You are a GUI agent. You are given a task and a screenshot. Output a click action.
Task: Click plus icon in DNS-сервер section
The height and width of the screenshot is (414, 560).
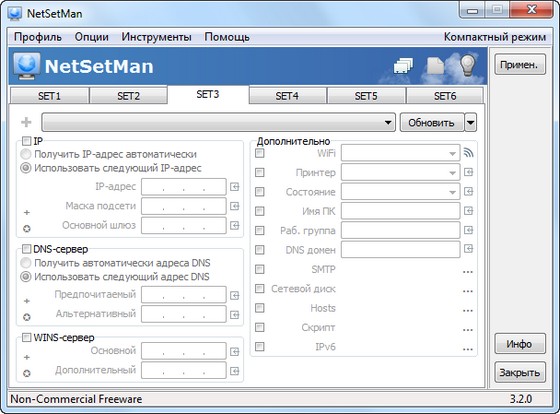click(27, 301)
